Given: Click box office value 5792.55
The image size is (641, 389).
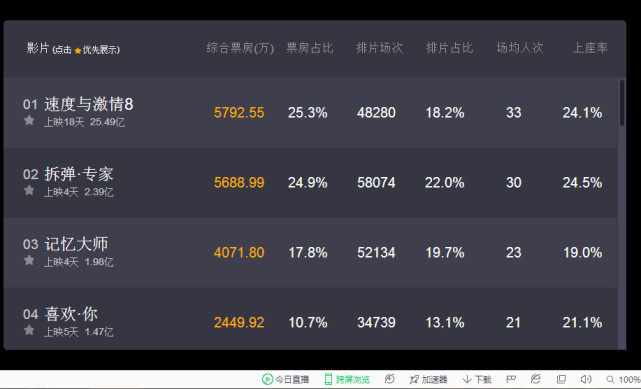Looking at the screenshot, I should [x=239, y=112].
